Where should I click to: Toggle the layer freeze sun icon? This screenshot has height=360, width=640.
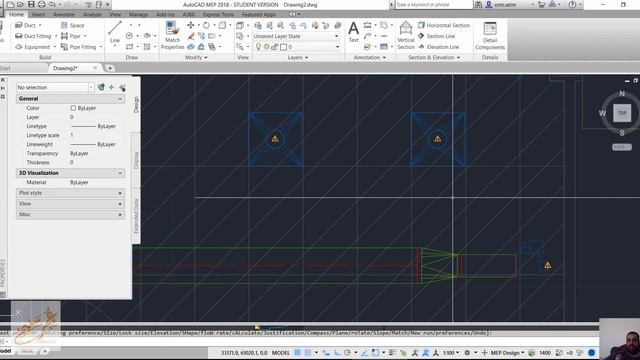click(x=267, y=47)
